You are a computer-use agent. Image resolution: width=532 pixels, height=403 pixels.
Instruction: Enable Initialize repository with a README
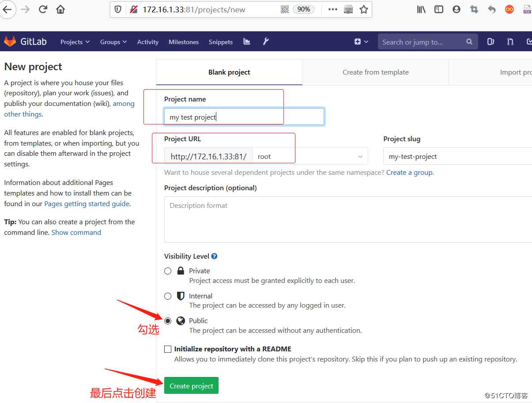point(168,349)
